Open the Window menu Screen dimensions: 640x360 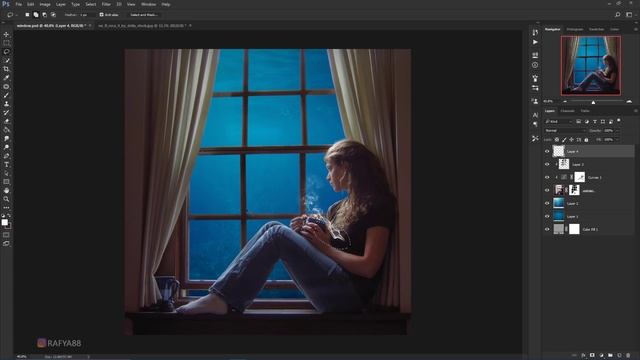click(148, 4)
